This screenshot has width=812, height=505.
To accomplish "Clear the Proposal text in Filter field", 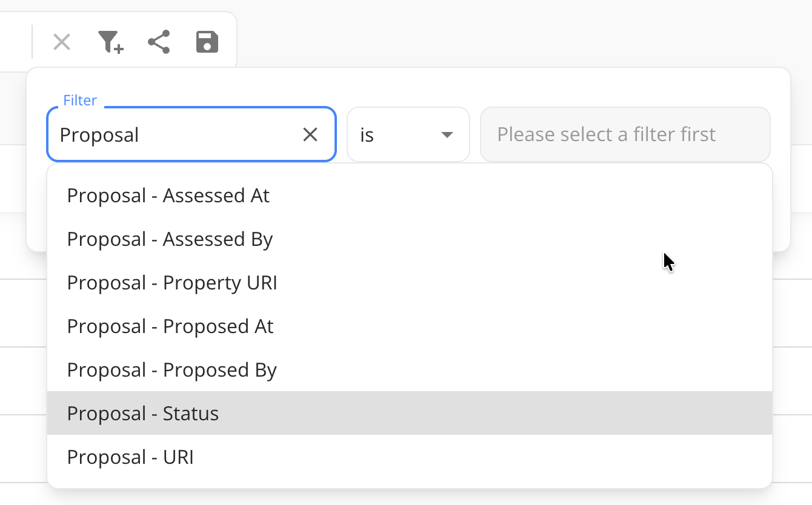I will coord(310,134).
